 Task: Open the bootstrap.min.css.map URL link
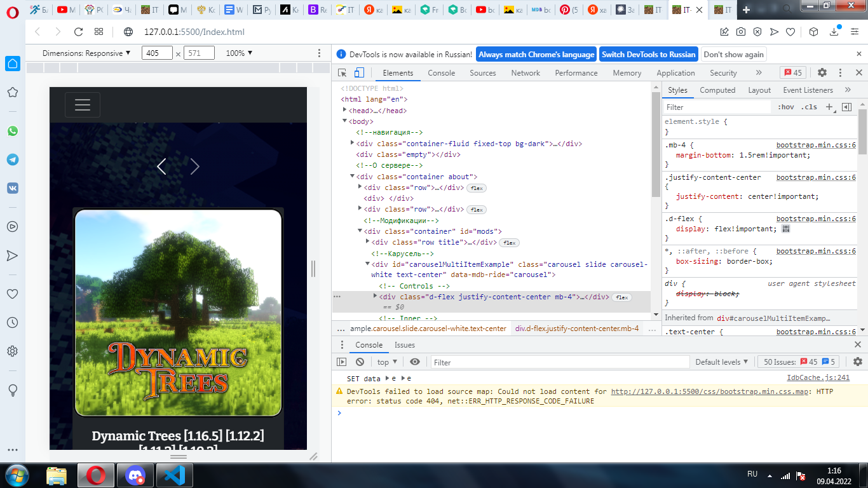pos(710,391)
